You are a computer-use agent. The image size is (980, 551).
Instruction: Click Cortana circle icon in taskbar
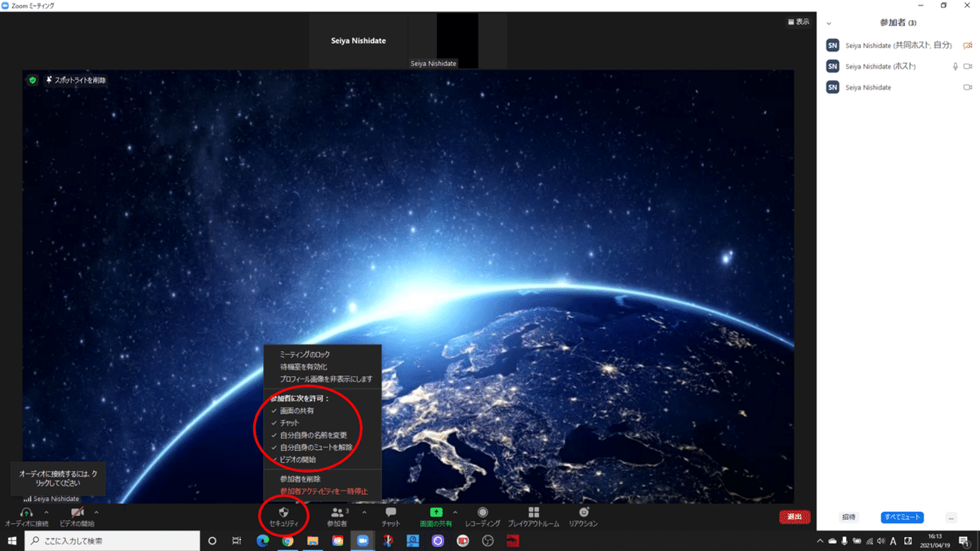[x=212, y=540]
